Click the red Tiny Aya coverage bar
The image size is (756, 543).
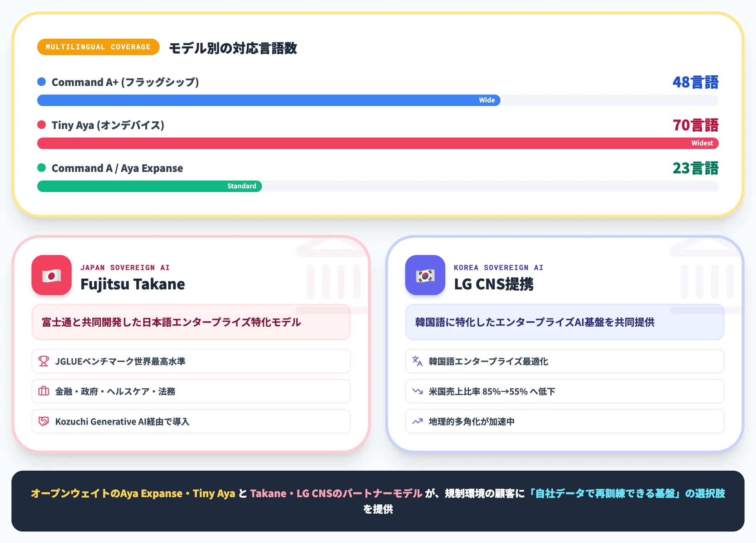pos(378,143)
